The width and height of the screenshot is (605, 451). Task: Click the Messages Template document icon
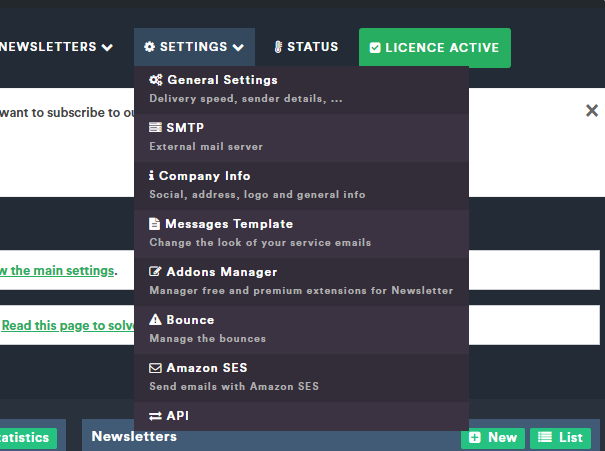(x=155, y=224)
